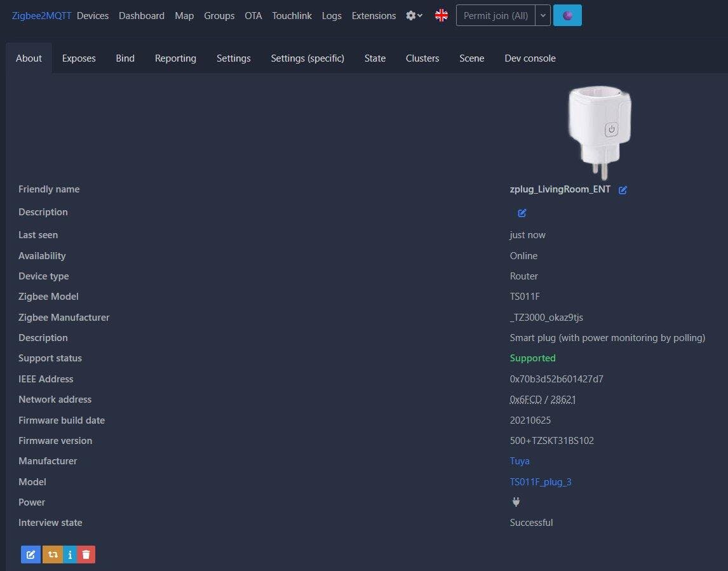Image resolution: width=728 pixels, height=571 pixels.
Task: Enable Permit join (All)
Action: coord(495,16)
